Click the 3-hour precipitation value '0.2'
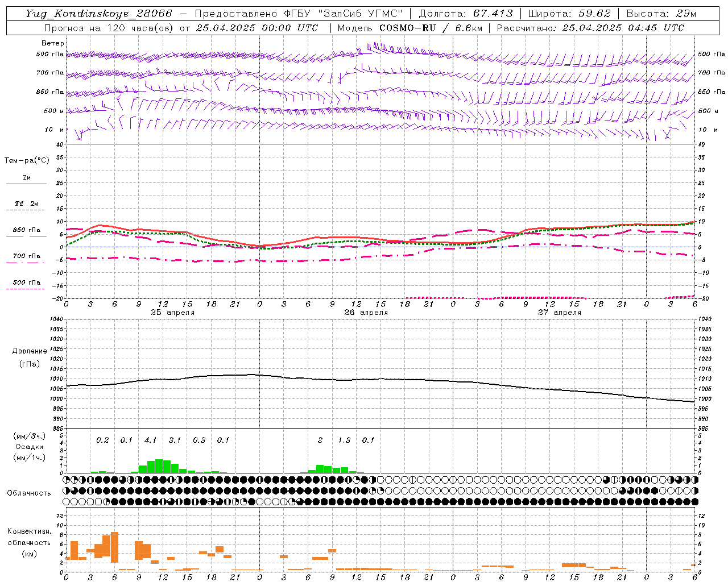Viewport: 728px width, 582px height. (x=102, y=440)
